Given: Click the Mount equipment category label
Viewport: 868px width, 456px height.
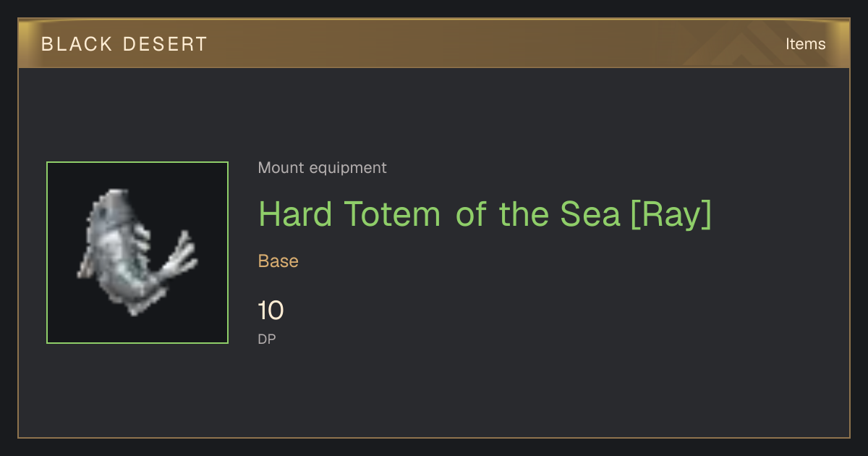Looking at the screenshot, I should click(x=322, y=168).
